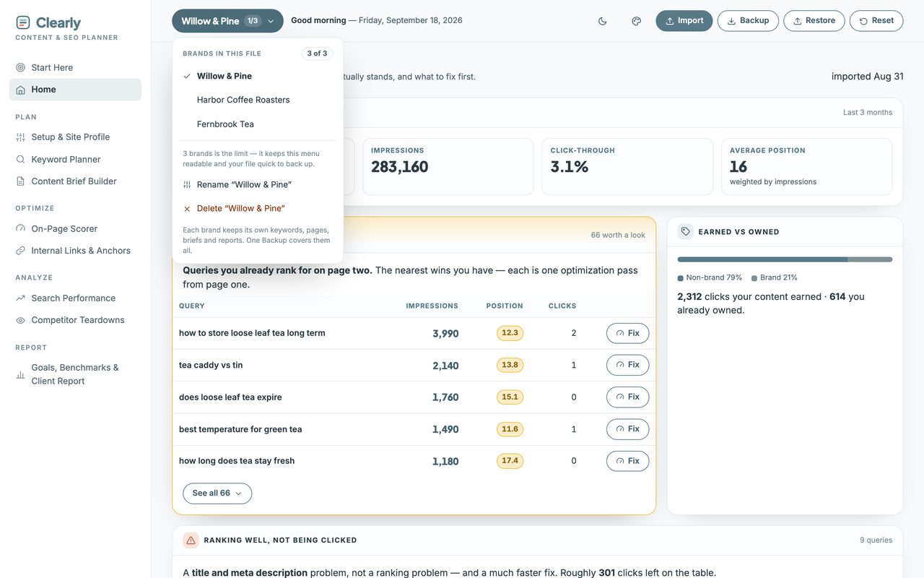Viewport: 924px width, 578px height.
Task: Fix the 'how to store loose leaf tea' query
Action: coord(628,333)
